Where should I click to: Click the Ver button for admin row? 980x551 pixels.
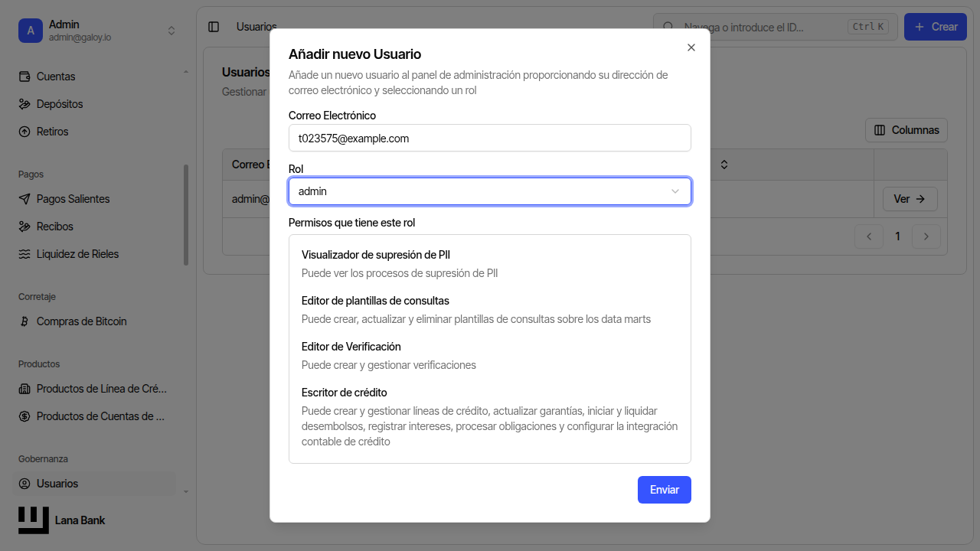[x=910, y=199]
